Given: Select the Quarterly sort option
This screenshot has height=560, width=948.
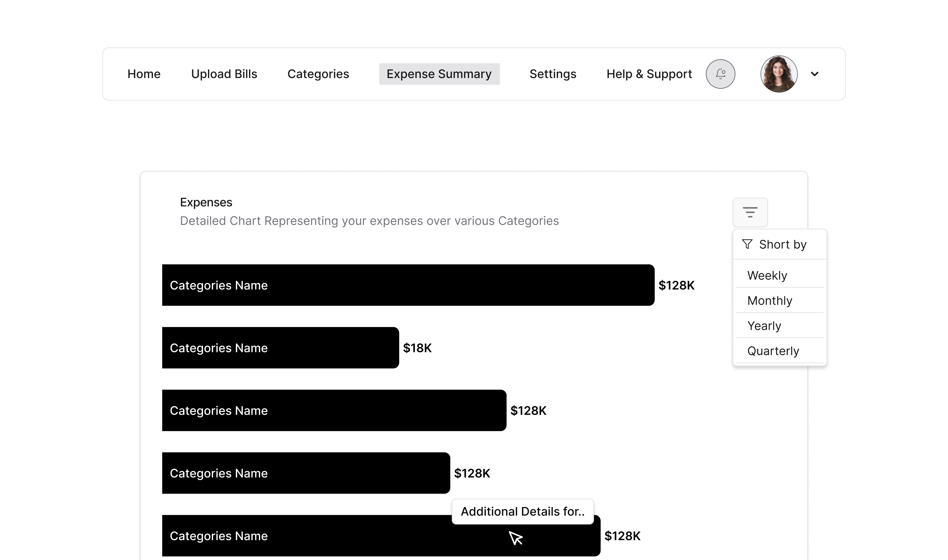Looking at the screenshot, I should 773,351.
